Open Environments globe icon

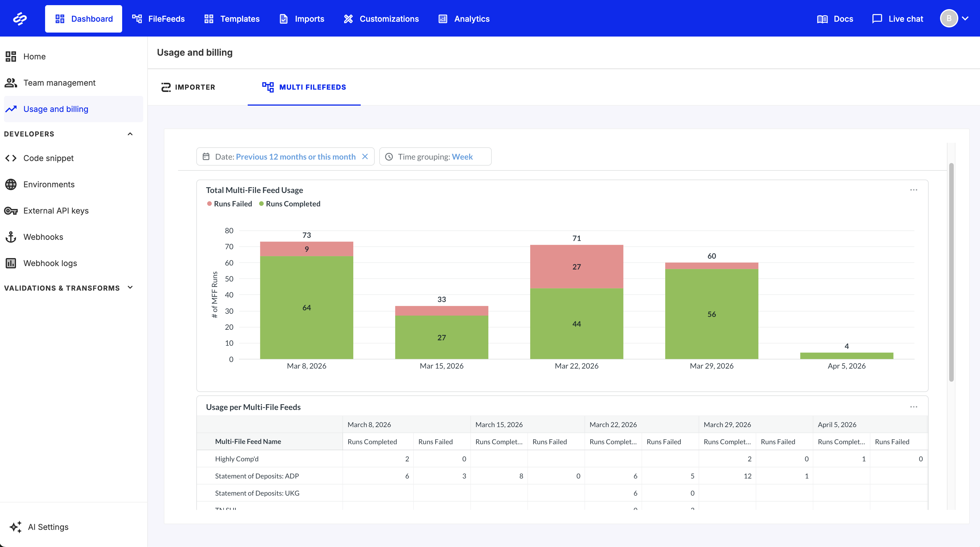point(11,184)
